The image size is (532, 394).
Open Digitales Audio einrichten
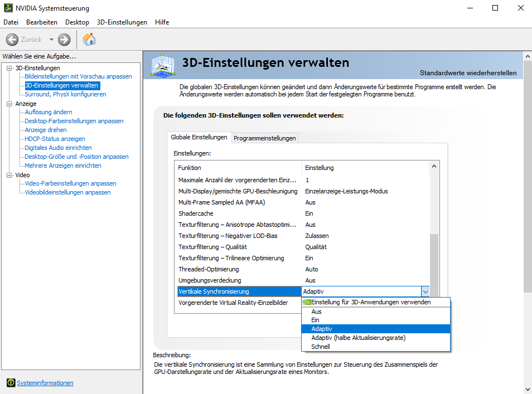pos(58,148)
